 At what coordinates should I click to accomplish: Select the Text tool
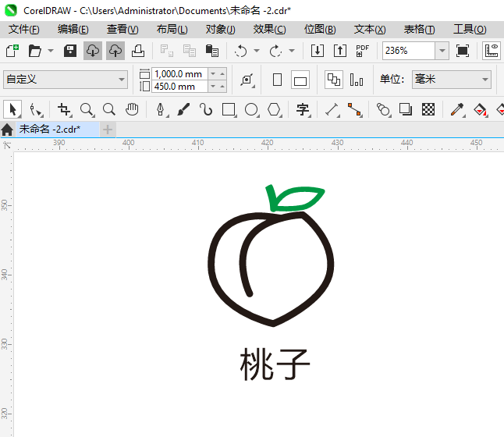click(303, 110)
